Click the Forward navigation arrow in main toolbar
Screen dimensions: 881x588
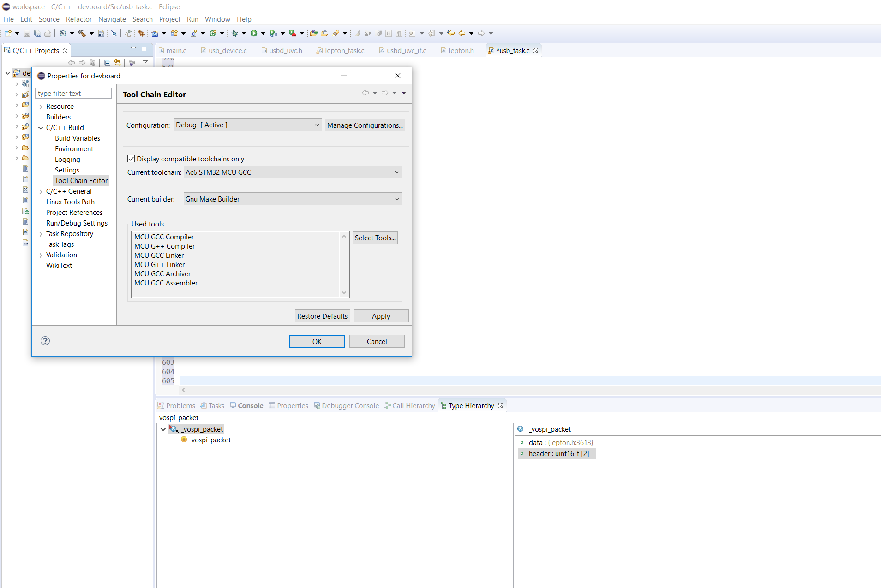(x=481, y=33)
